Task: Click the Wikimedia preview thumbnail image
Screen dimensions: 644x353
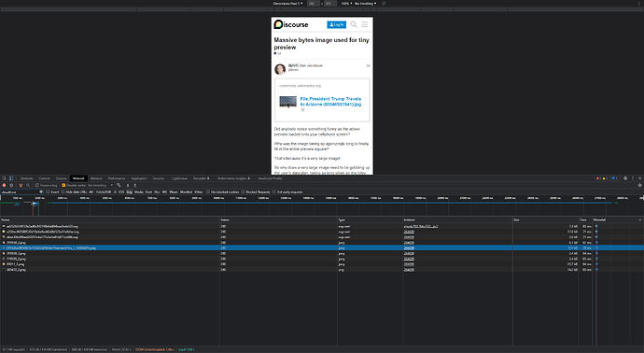Action: (x=287, y=102)
